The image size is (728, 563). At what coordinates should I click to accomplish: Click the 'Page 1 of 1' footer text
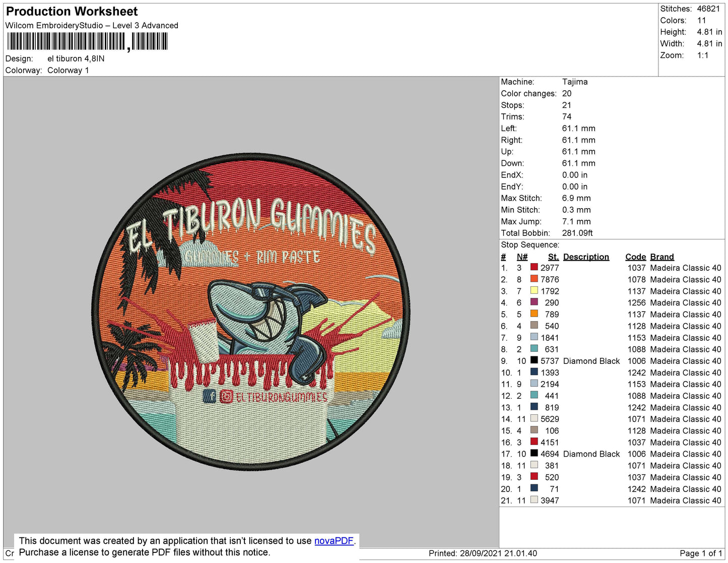click(701, 553)
